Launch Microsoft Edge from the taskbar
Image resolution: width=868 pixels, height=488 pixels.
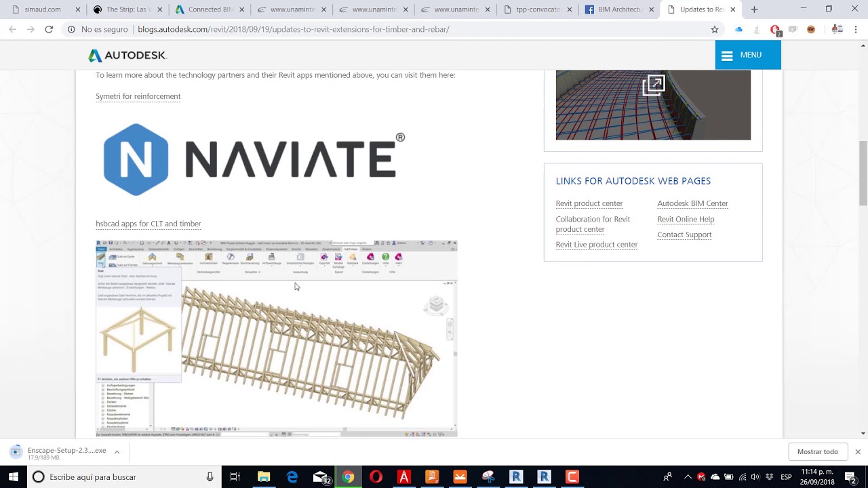[292, 477]
